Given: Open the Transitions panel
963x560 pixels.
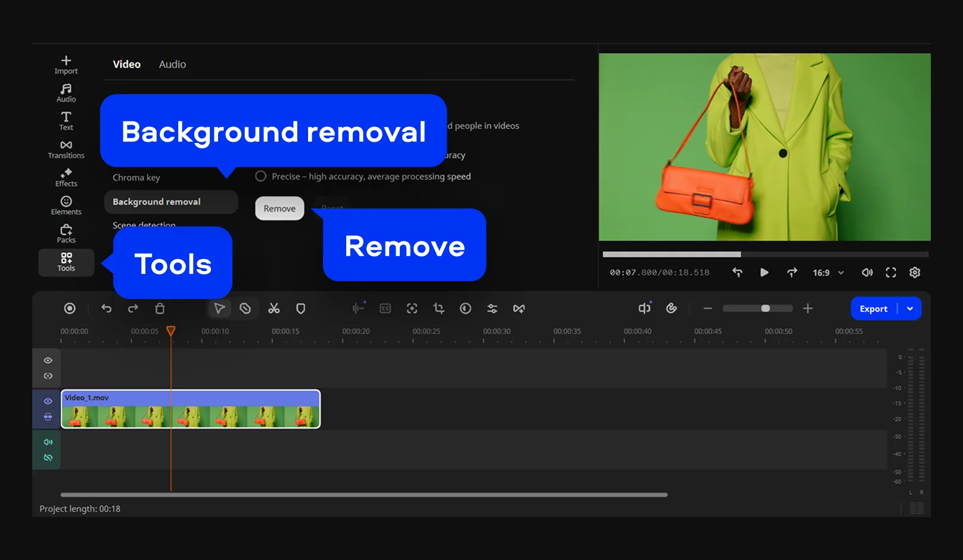Looking at the screenshot, I should click(x=66, y=149).
